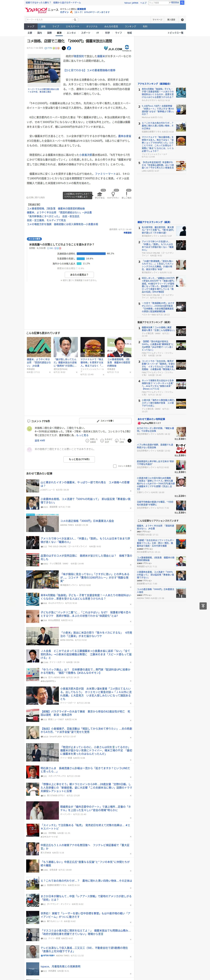Open the ファミリーマート link in article body
Viewport: 210px width, 980px height.
105,173
